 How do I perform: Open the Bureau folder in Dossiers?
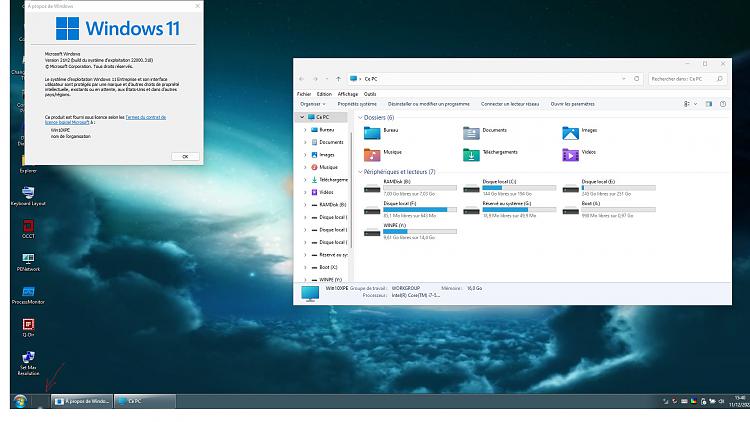tap(381, 133)
